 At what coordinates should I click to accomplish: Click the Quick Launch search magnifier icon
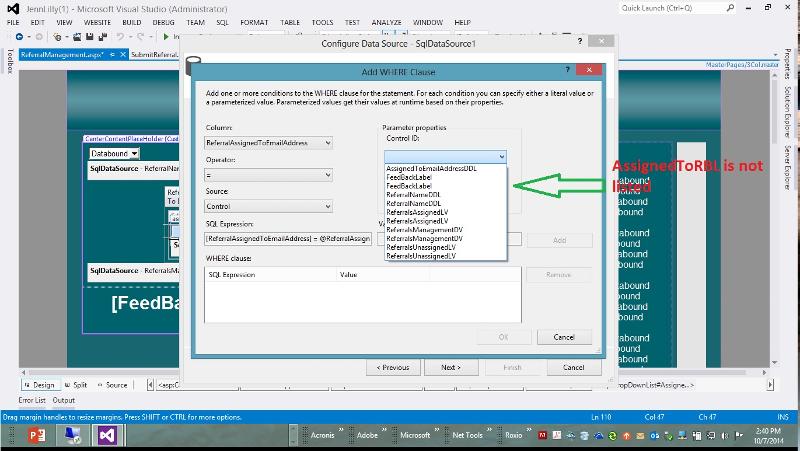click(730, 8)
